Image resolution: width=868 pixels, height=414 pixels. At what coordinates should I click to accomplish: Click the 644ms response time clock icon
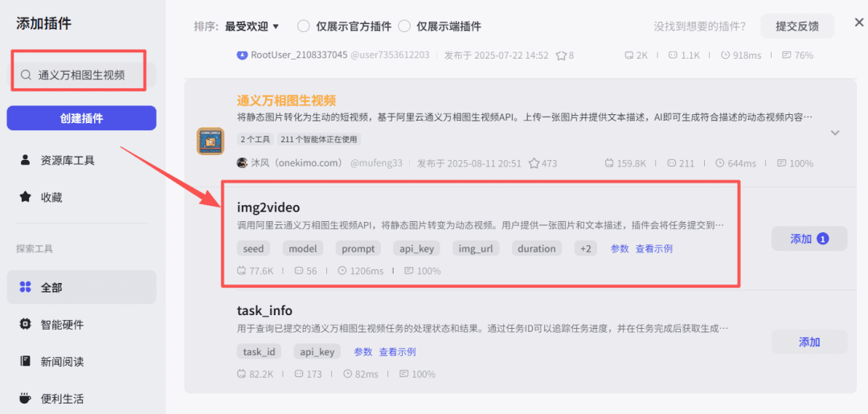[719, 164]
